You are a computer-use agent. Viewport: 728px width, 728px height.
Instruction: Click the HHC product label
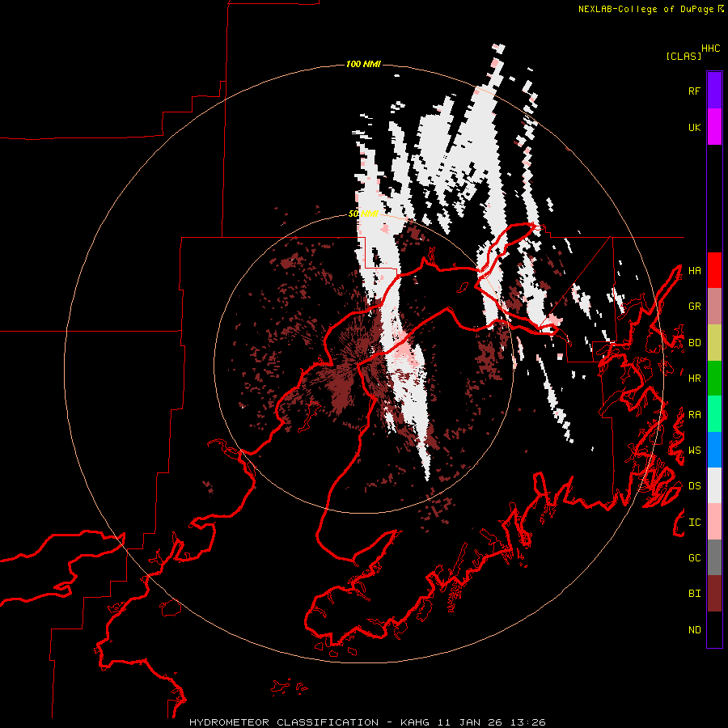[x=711, y=49]
